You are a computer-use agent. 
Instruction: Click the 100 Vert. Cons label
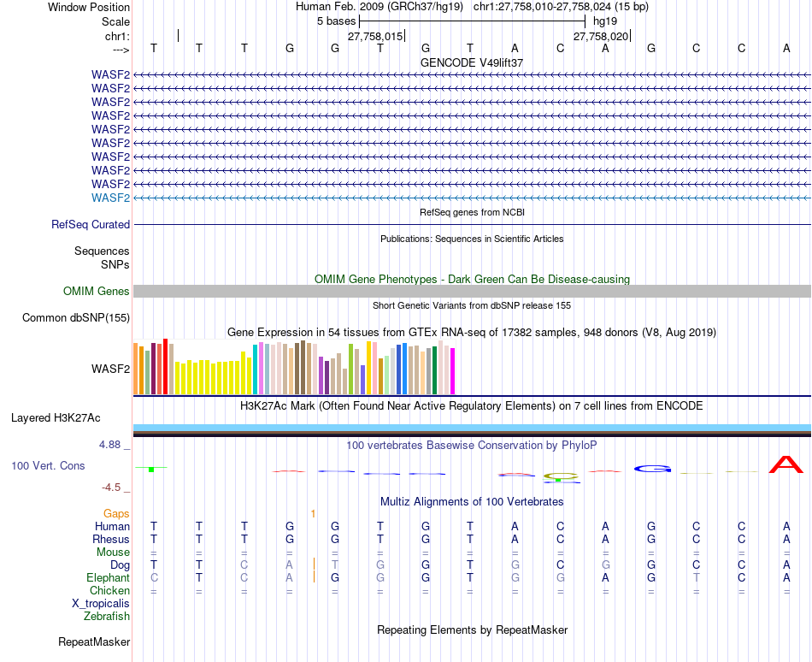(48, 465)
